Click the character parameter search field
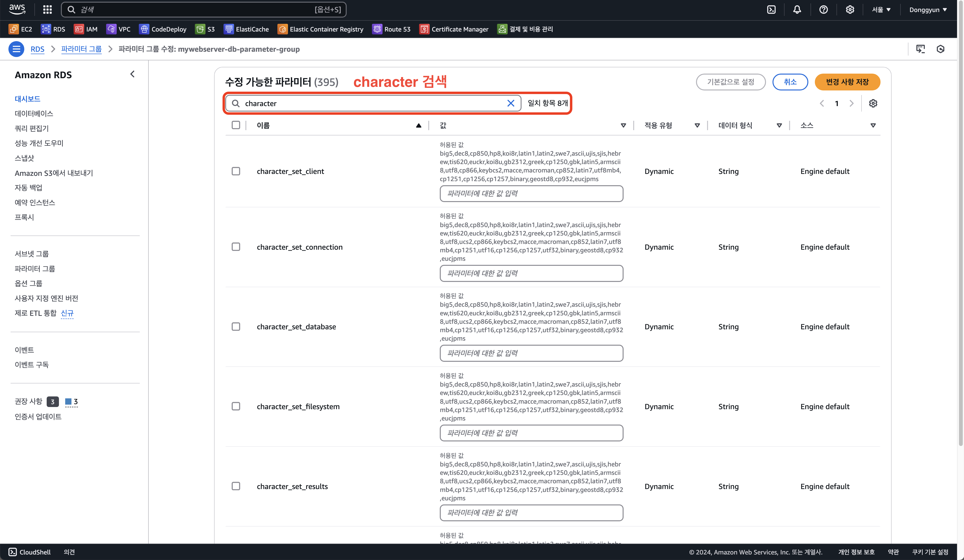The height and width of the screenshot is (560, 964). tap(373, 103)
